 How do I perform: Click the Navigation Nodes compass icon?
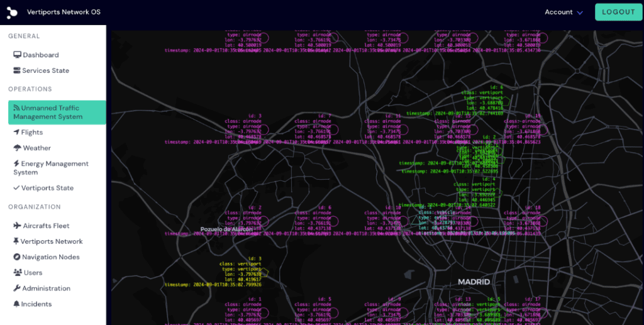point(17,257)
